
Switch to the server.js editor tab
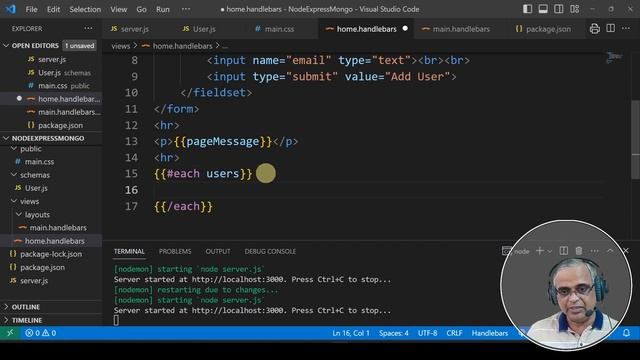(130, 29)
